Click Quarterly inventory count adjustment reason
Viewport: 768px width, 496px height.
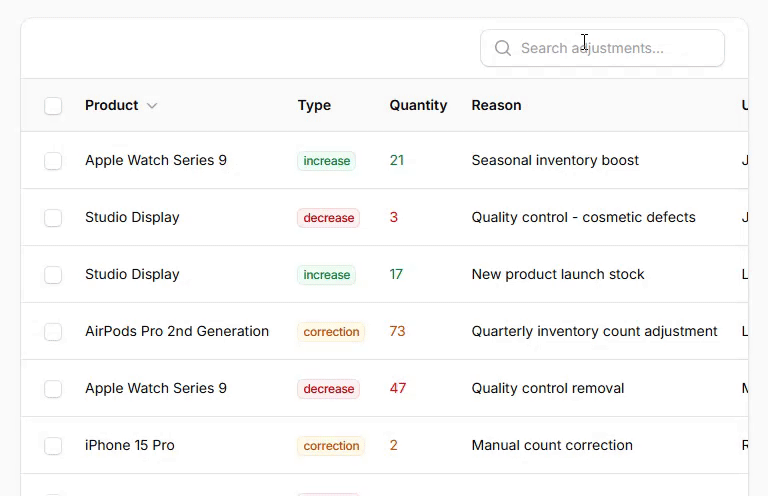594,331
